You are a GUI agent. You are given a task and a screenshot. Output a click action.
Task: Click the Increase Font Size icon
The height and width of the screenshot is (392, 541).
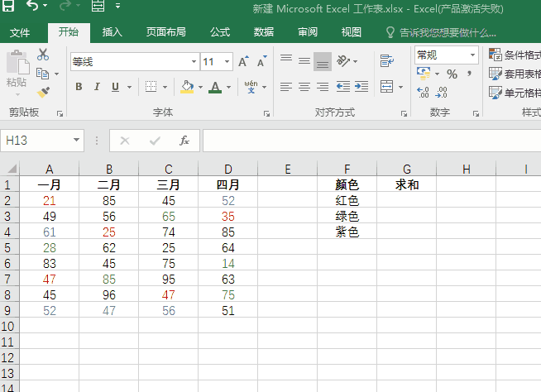click(x=243, y=62)
